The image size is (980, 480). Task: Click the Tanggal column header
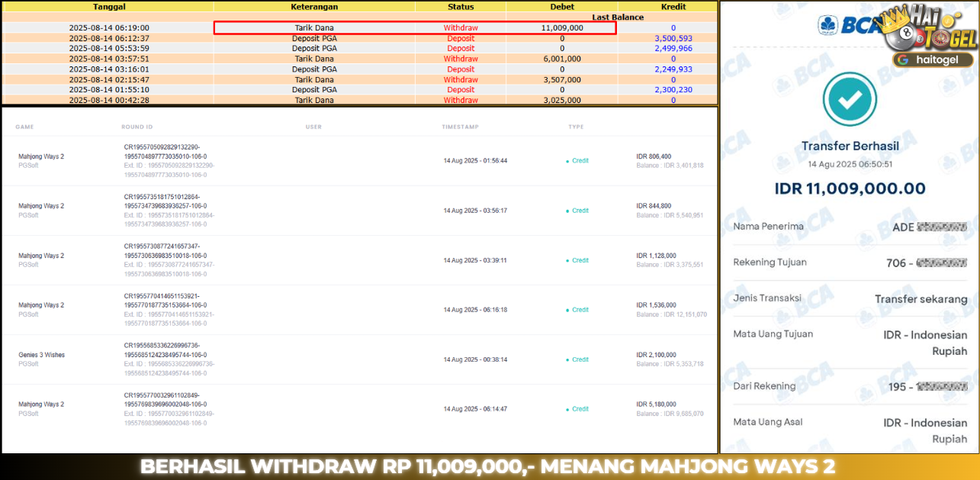coord(110,7)
